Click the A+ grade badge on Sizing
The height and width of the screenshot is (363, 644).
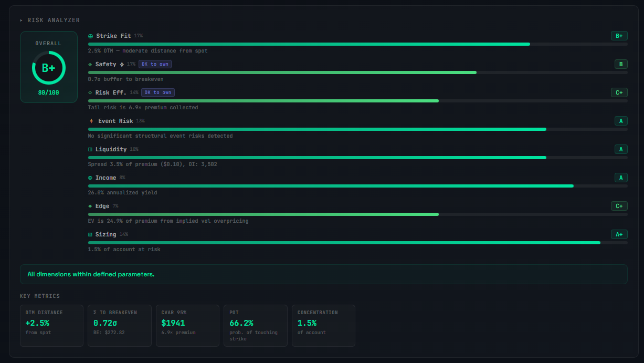point(619,234)
